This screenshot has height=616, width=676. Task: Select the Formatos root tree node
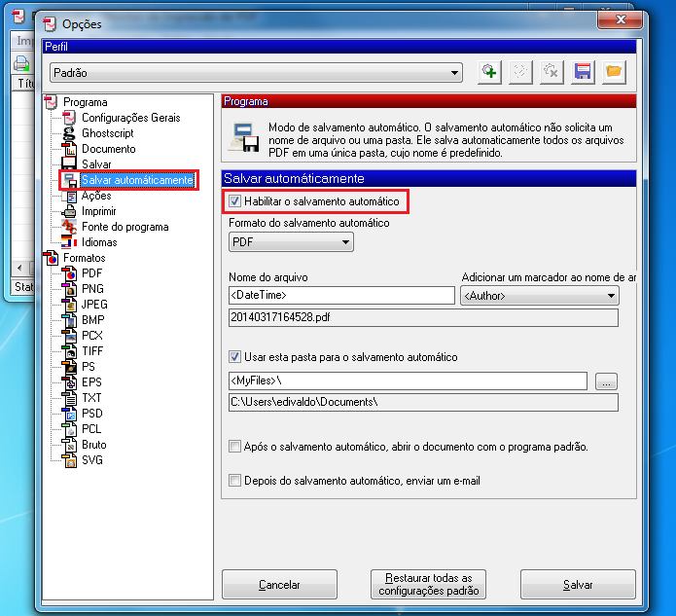click(x=85, y=258)
